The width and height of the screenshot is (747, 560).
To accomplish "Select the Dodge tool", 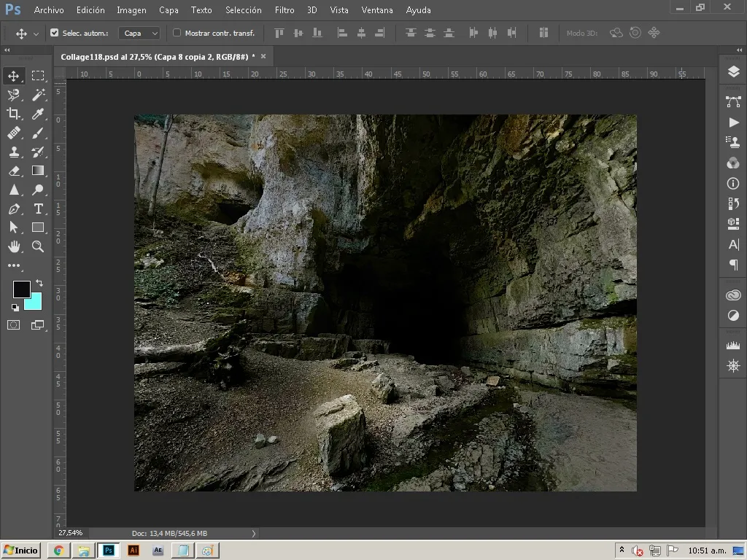I will 38,190.
